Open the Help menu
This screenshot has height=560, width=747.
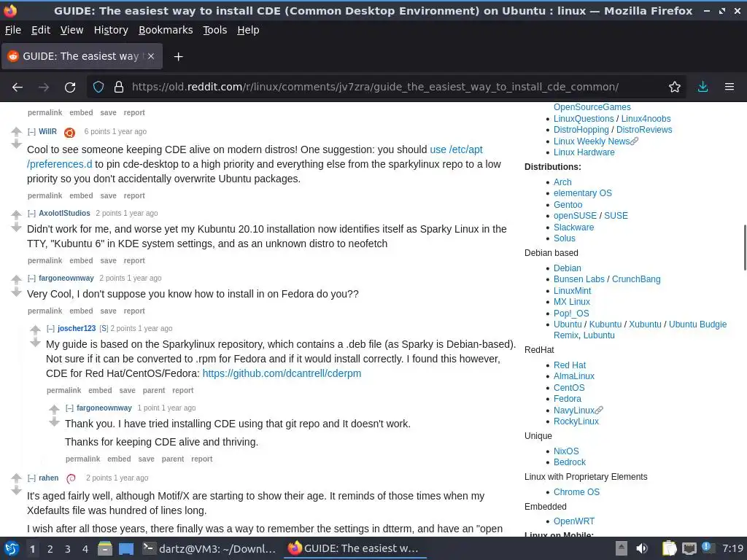(248, 30)
